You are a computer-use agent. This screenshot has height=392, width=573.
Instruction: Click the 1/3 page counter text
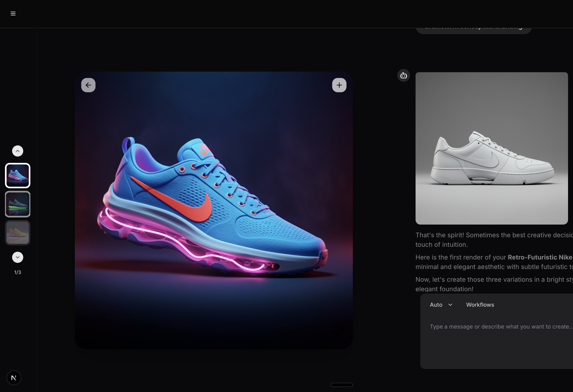[x=18, y=272]
